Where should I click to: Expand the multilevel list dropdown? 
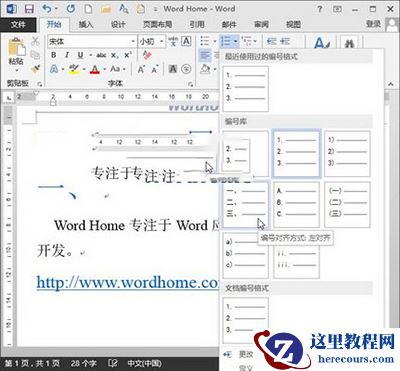coord(255,41)
